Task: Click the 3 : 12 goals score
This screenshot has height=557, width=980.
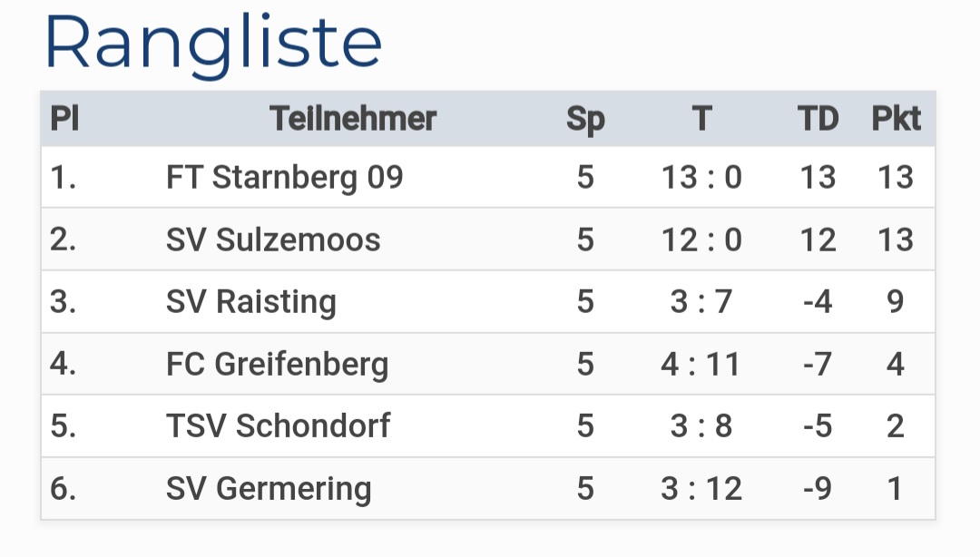Action: coord(701,489)
